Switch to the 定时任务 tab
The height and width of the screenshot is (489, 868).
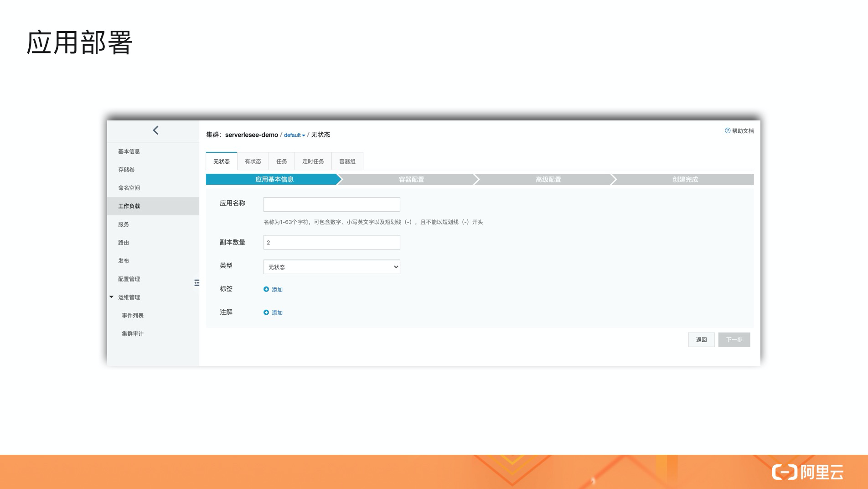(x=313, y=161)
